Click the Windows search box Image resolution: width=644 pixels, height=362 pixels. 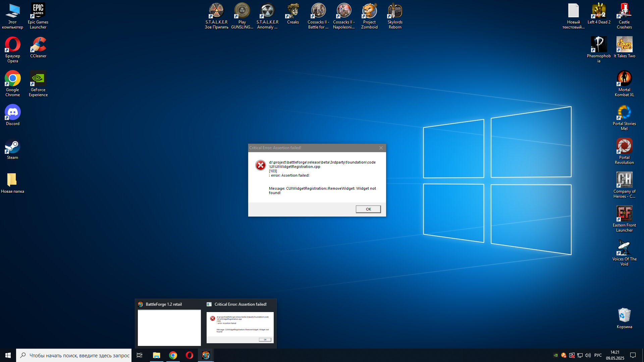[74, 355]
